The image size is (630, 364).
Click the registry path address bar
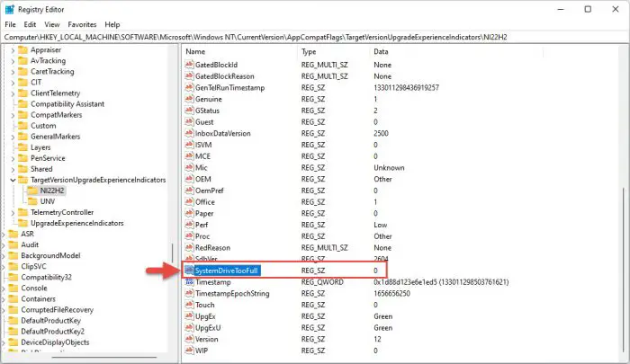coord(315,37)
